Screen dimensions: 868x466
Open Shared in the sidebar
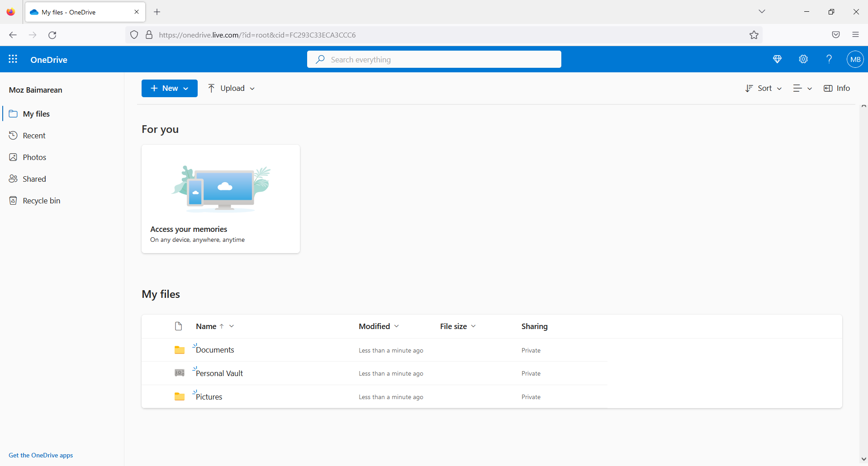pos(62,179)
